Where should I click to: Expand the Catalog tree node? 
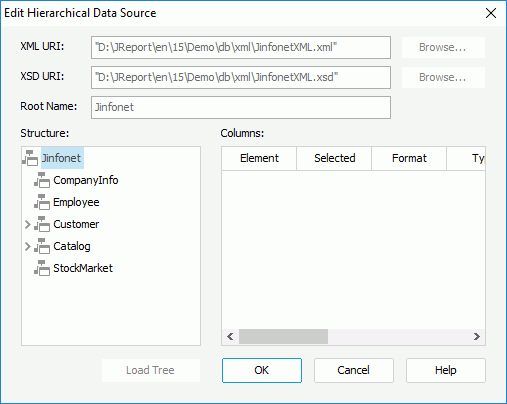tap(28, 247)
